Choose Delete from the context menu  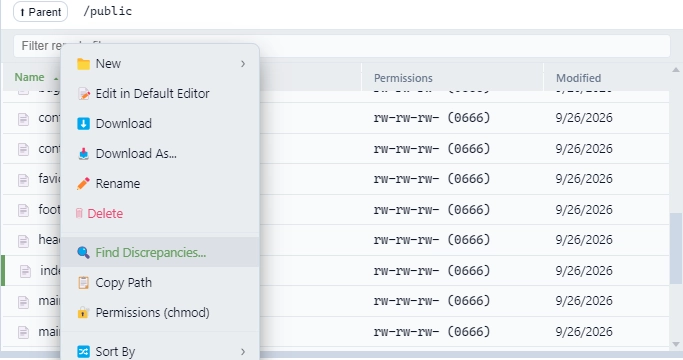(x=160, y=214)
